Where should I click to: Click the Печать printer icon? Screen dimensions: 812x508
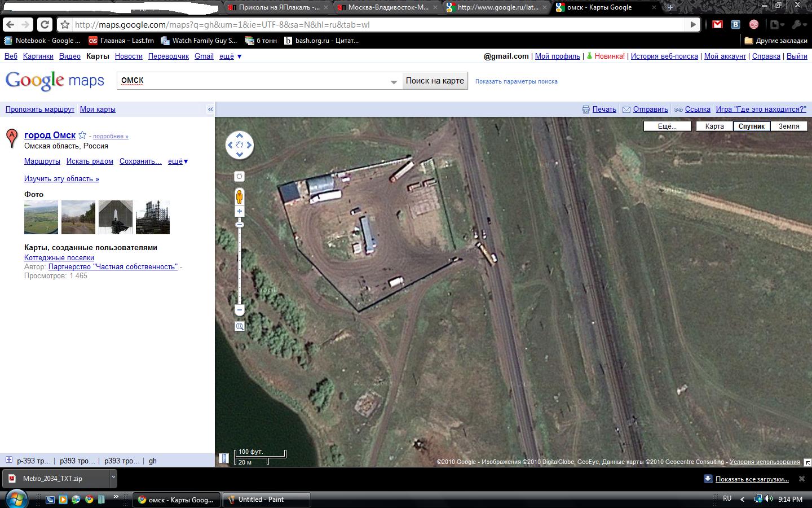586,110
